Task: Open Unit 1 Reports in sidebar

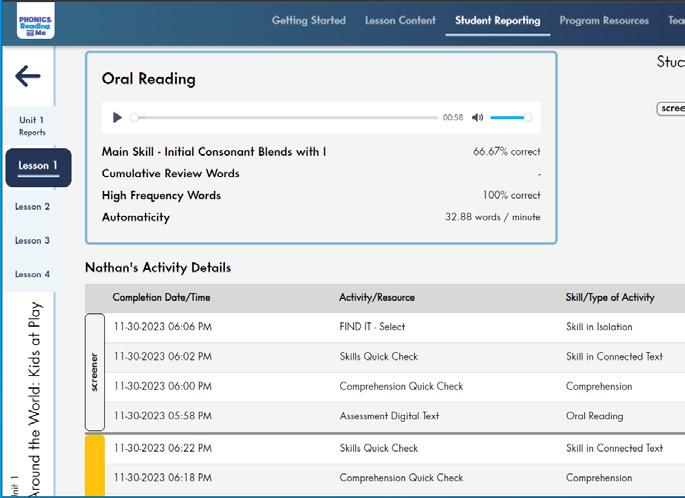Action: point(32,126)
